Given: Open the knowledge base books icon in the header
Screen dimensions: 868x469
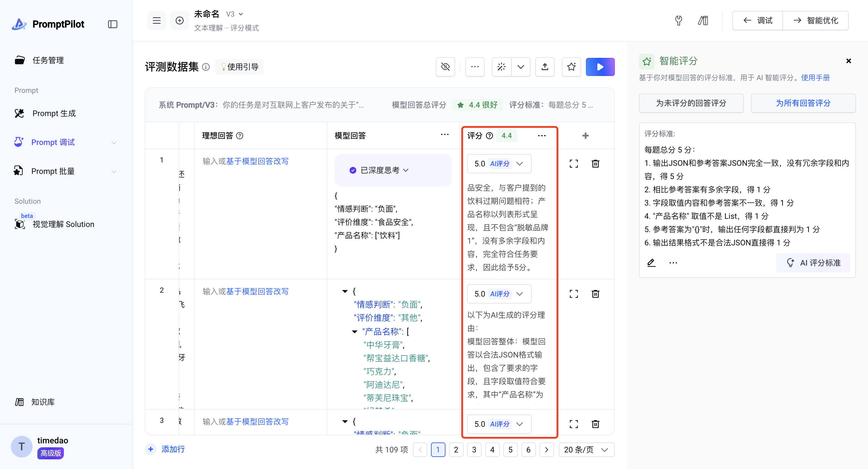Looking at the screenshot, I should pos(703,20).
